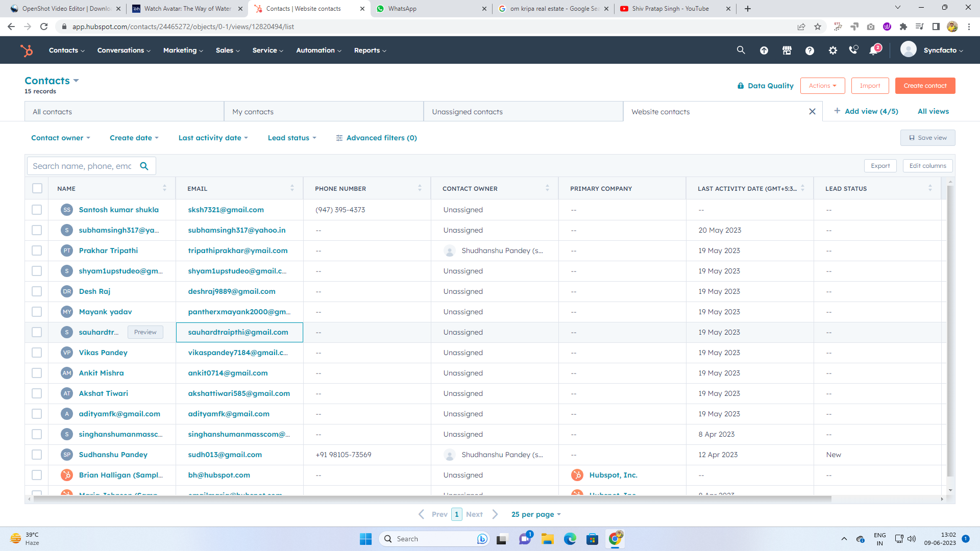Viewport: 980px width, 551px height.
Task: Switch to the Unassigned contacts tab
Action: pos(467,112)
